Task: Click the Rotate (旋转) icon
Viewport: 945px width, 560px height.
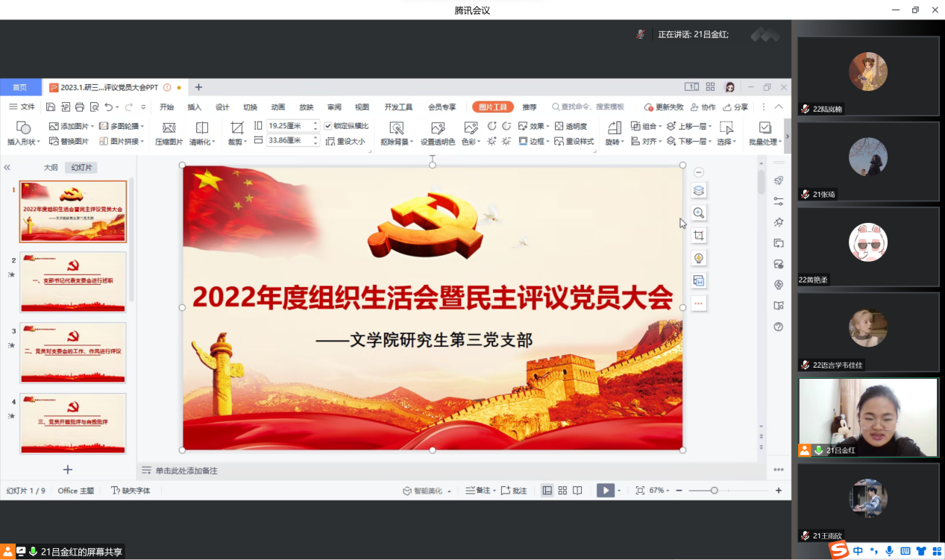Action: tap(614, 128)
